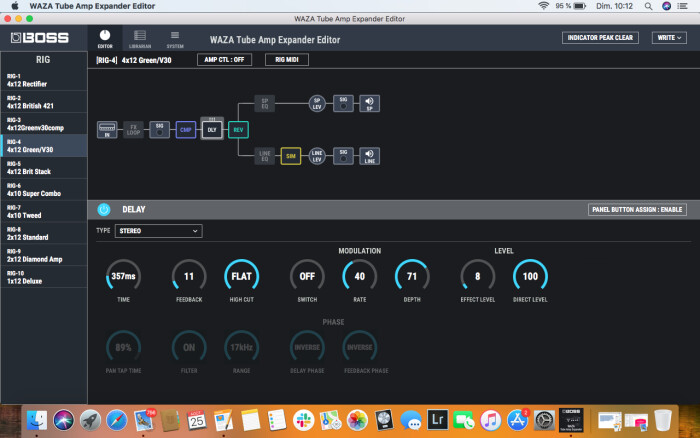Toggle AMP CTL : OFF button
Image resolution: width=700 pixels, height=438 pixels.
point(224,59)
